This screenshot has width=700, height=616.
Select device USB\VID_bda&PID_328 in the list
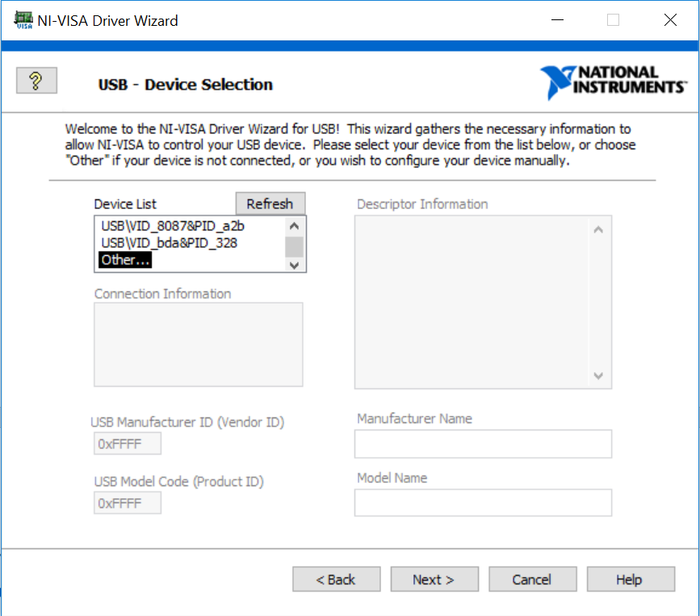[x=169, y=243]
